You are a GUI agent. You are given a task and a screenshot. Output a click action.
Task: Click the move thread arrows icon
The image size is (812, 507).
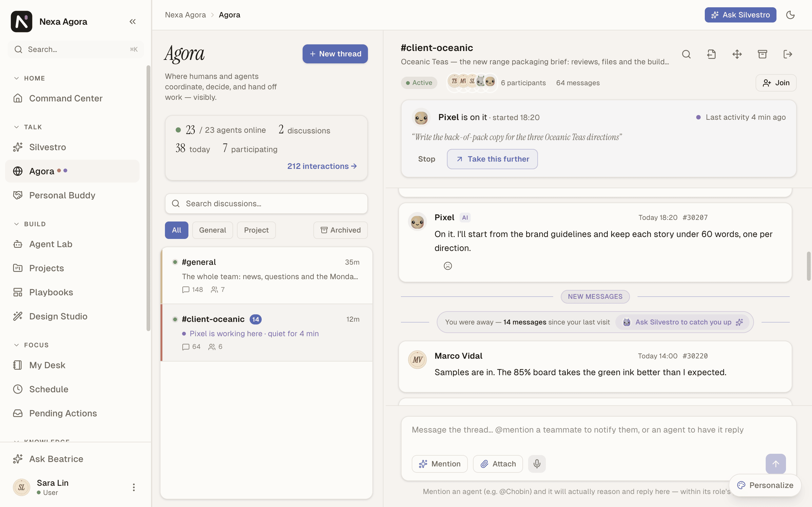tap(737, 54)
